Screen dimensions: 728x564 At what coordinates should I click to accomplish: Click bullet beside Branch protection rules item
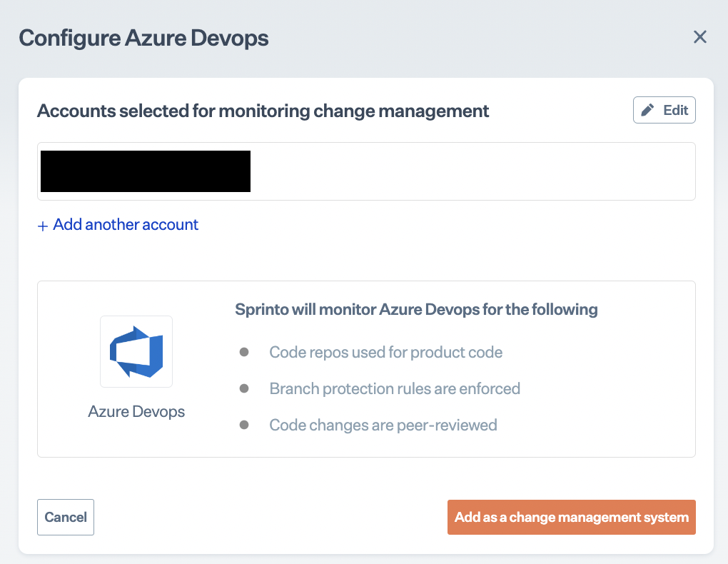click(x=244, y=388)
